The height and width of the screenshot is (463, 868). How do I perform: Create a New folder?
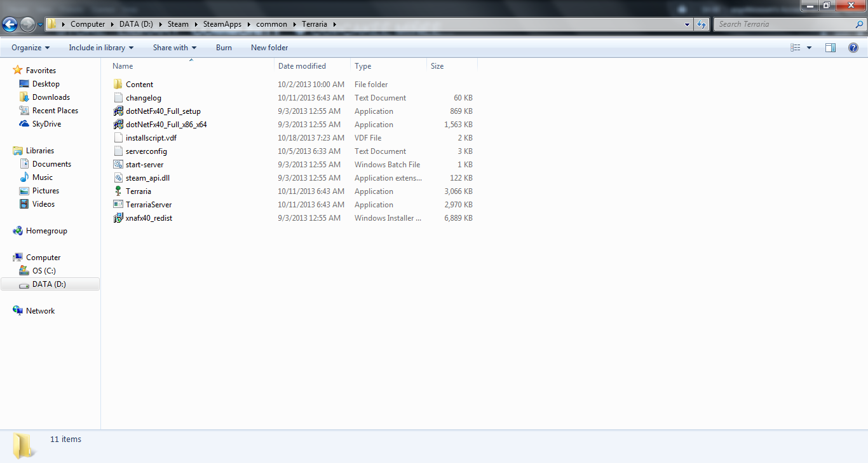269,48
